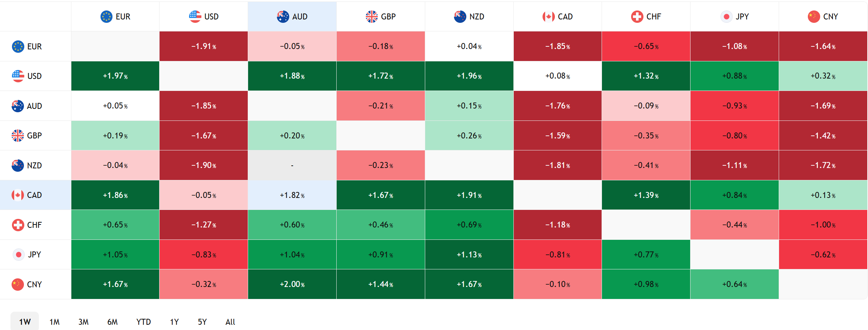
Task: Show the All time range
Action: pyautogui.click(x=230, y=322)
